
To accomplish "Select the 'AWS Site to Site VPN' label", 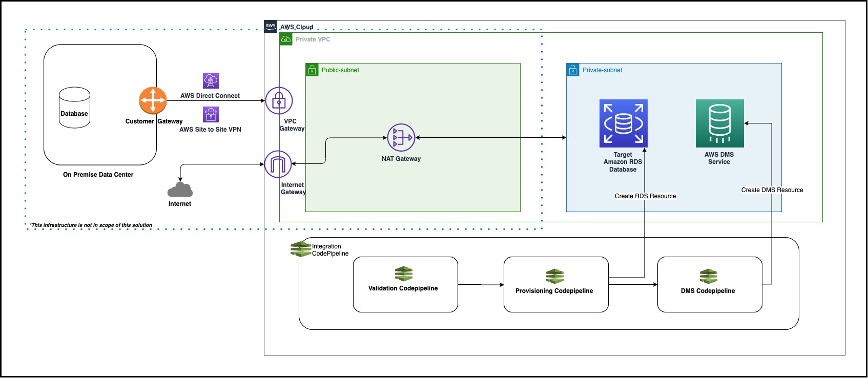I will coord(210,130).
